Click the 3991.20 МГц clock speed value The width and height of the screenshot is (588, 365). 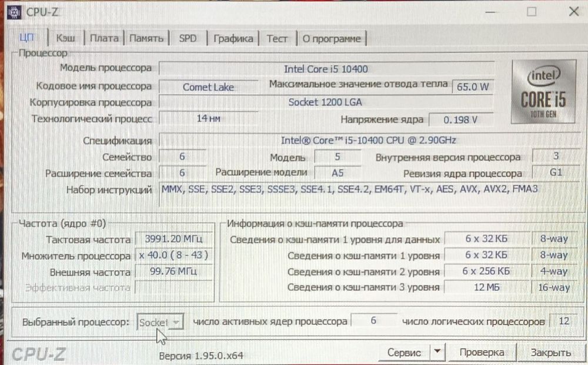pos(173,239)
